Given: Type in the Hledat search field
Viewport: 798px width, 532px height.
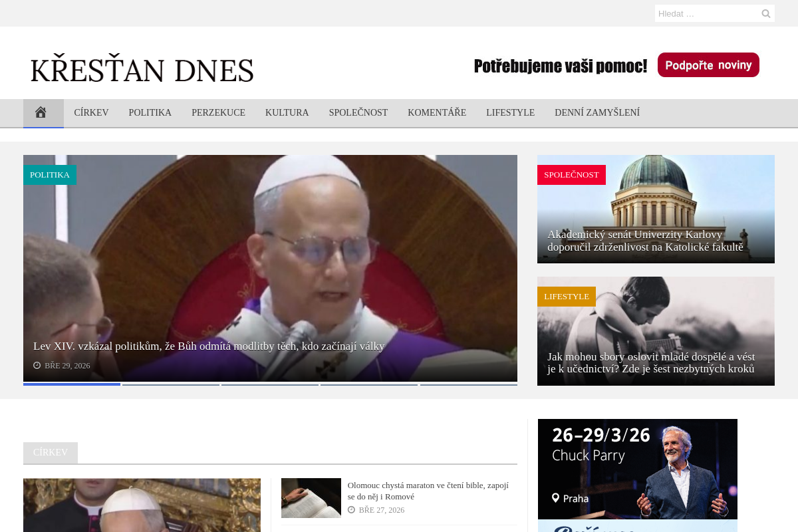Looking at the screenshot, I should pyautogui.click(x=706, y=13).
